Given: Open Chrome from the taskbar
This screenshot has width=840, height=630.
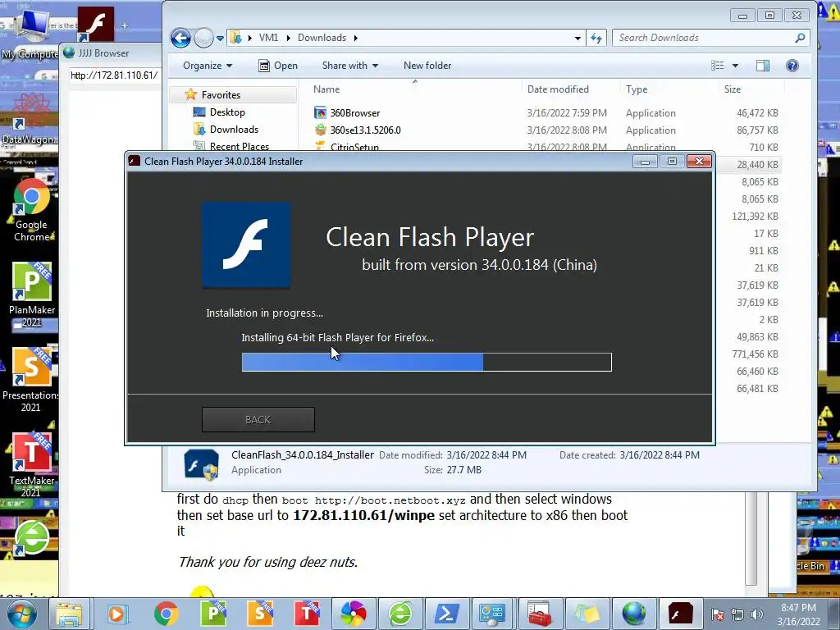Looking at the screenshot, I should point(166,614).
